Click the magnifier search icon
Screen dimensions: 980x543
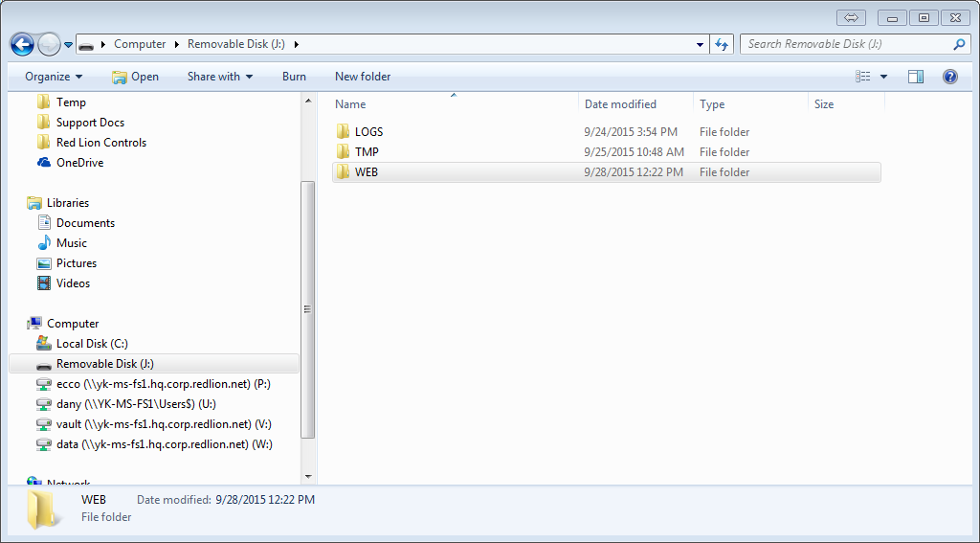click(959, 44)
